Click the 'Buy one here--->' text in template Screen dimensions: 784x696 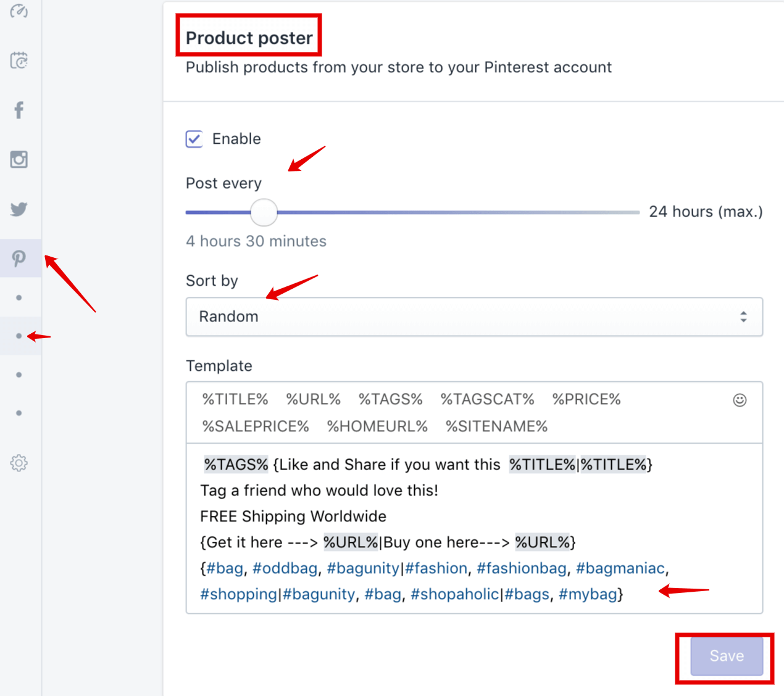pyautogui.click(x=447, y=542)
